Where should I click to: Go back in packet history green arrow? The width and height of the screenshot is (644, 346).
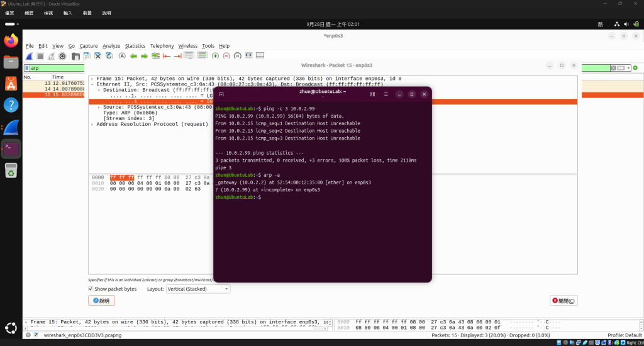pos(133,56)
